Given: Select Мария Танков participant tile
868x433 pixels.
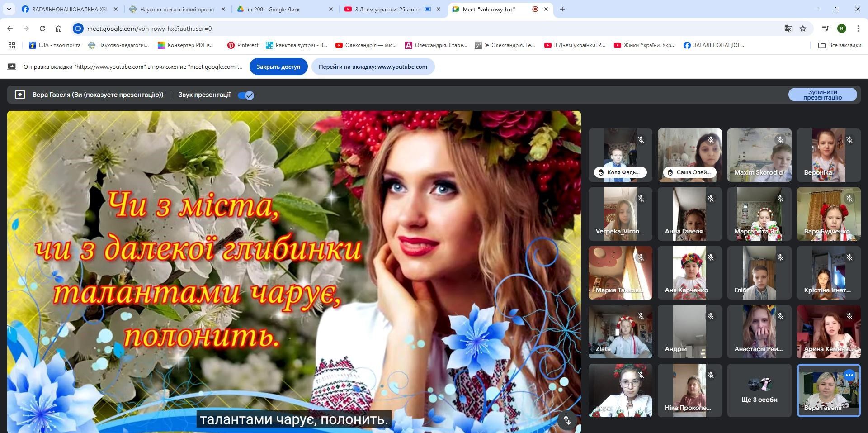Looking at the screenshot, I should [x=620, y=273].
